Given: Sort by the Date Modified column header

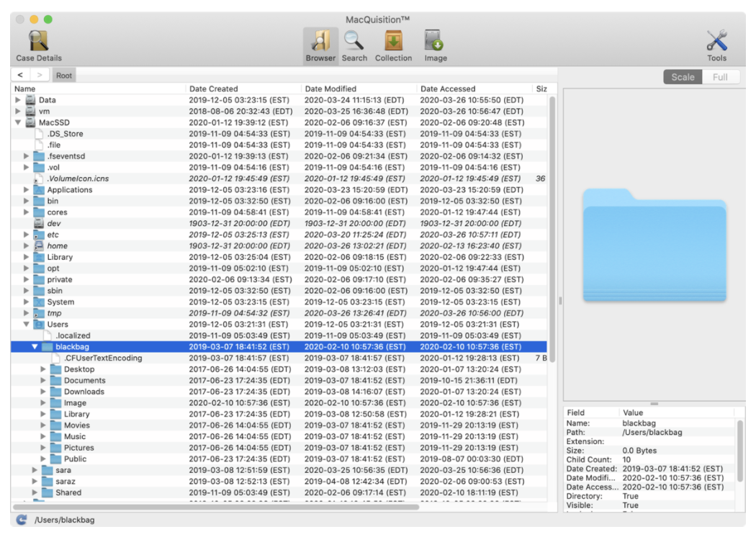Looking at the screenshot, I should point(359,89).
